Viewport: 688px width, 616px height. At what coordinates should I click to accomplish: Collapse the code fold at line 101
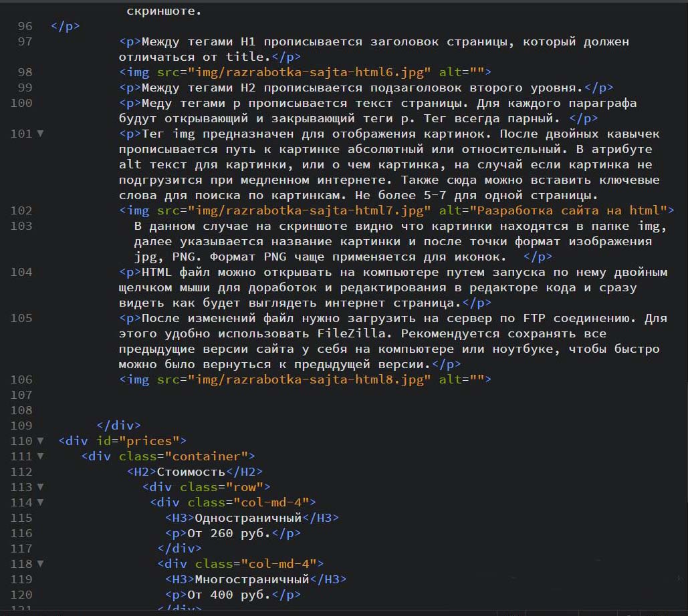(x=40, y=134)
